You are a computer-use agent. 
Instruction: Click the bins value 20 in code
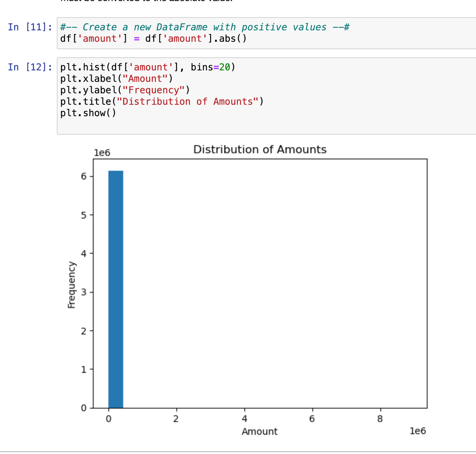click(x=224, y=68)
